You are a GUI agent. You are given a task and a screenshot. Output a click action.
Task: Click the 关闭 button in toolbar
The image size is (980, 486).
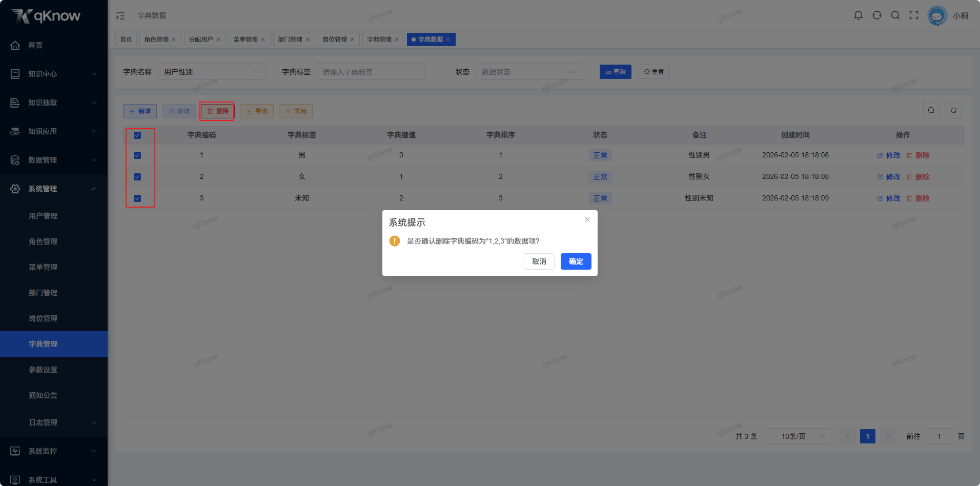pos(296,111)
